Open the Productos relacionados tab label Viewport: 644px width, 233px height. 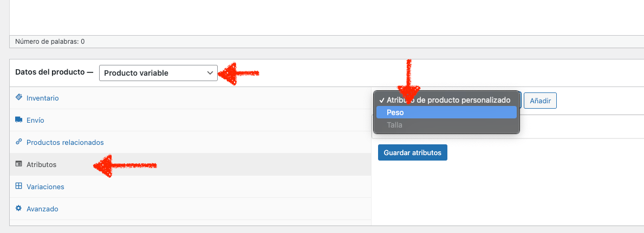65,143
